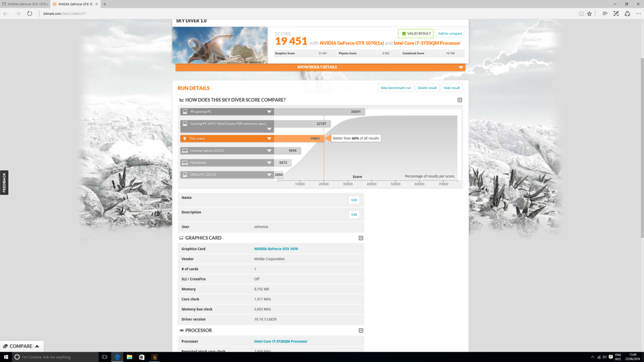Click the Notebook laptop icon

[185, 162]
